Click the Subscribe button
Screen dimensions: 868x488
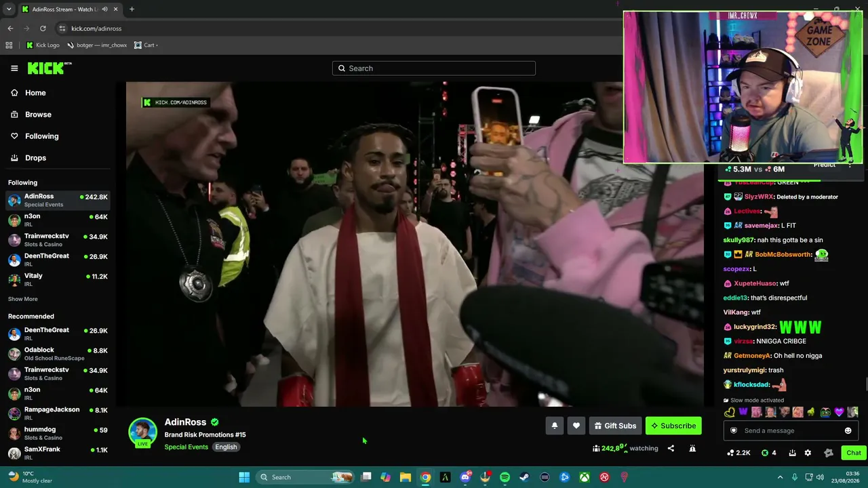pos(673,426)
